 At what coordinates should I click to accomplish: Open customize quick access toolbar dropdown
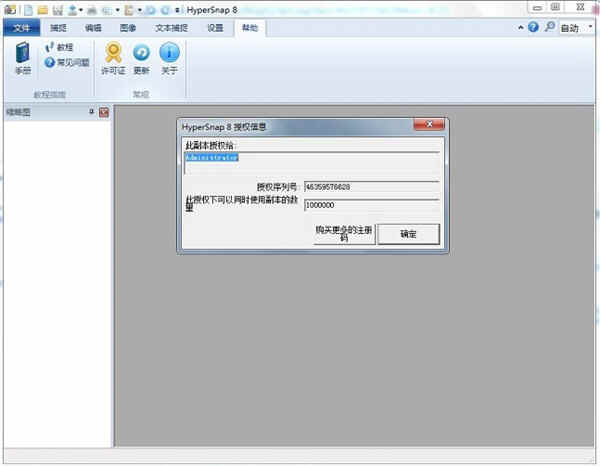177,10
